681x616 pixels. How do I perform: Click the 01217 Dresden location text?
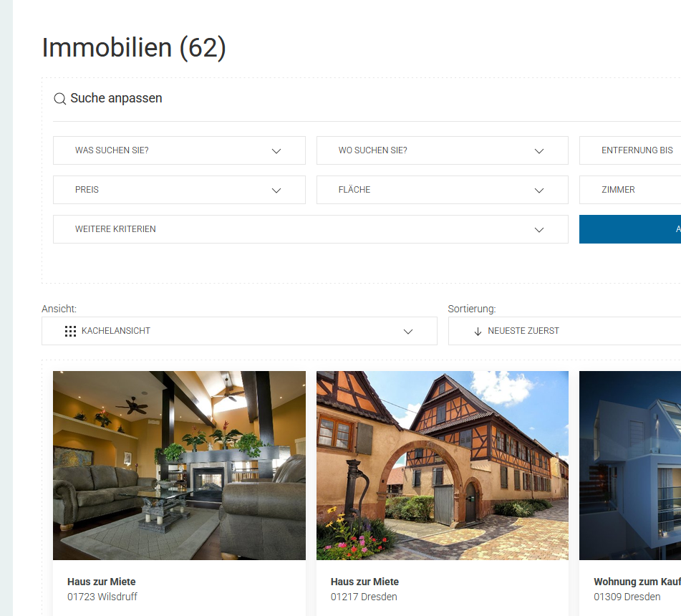[x=364, y=597]
